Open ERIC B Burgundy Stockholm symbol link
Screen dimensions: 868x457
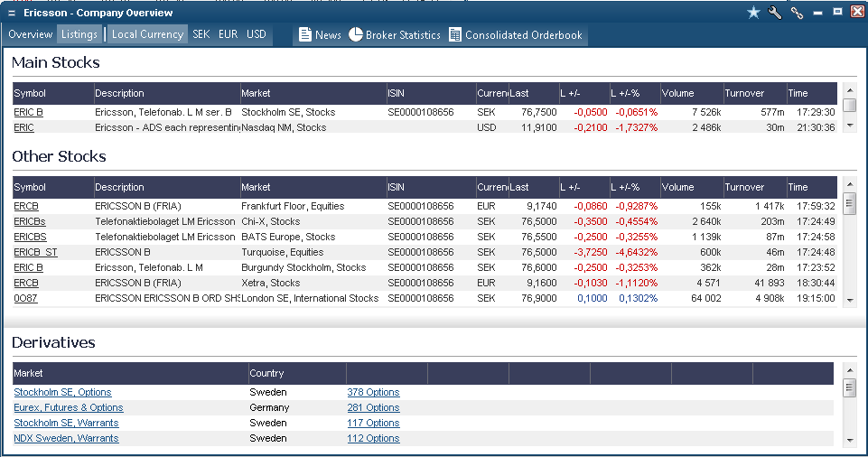tap(28, 267)
